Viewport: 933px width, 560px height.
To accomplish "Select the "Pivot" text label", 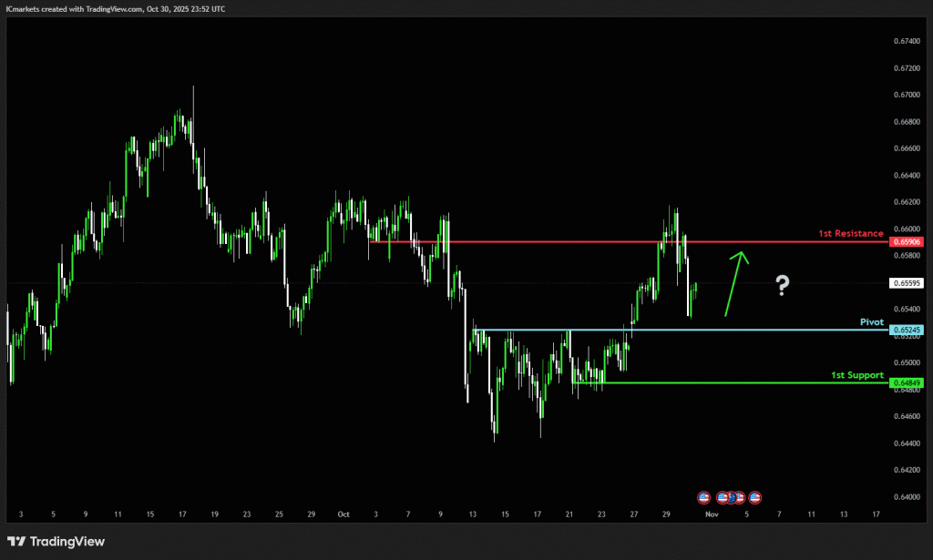I will [872, 321].
